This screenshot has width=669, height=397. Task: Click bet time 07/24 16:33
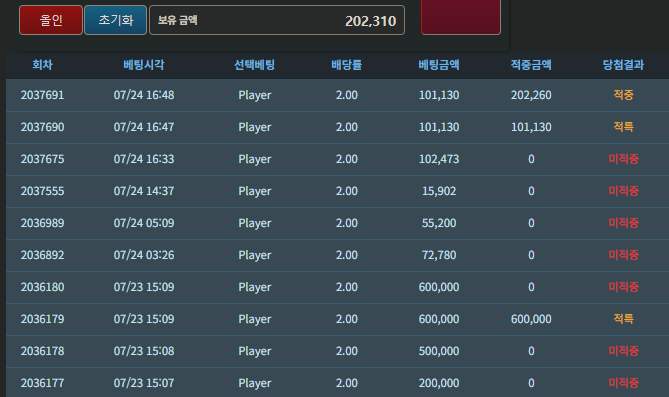point(144,159)
